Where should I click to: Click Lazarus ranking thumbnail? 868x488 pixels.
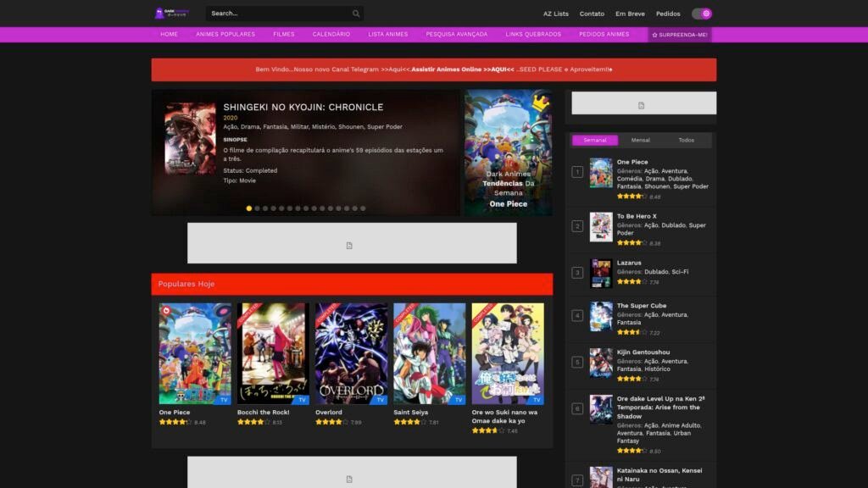pos(601,274)
